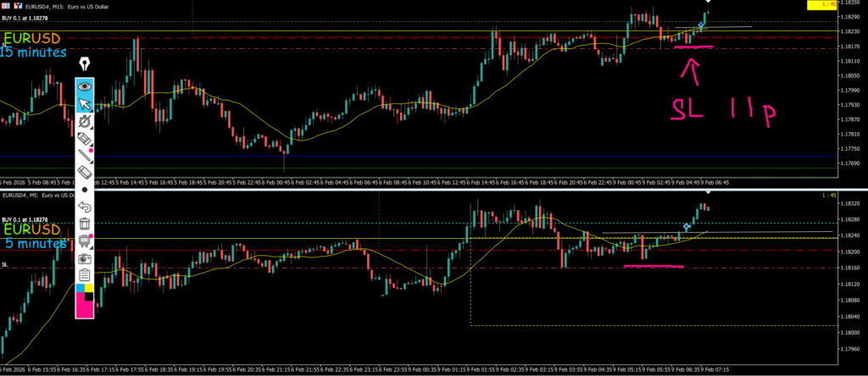This screenshot has width=868, height=376.
Task: Select the straight line tool
Action: click(85, 156)
